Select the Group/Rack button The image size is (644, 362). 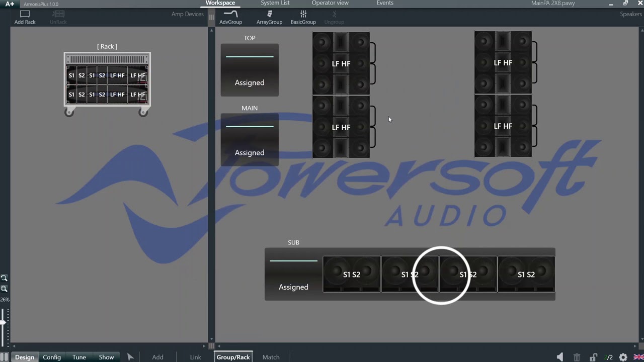tap(233, 357)
